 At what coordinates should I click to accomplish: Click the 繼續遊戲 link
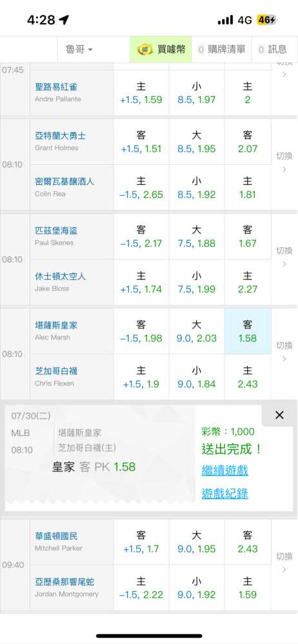224,470
